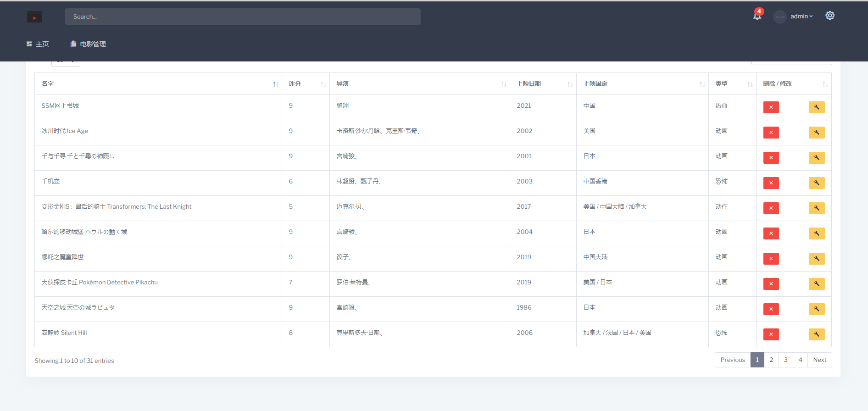Sort by 删除 / 修改 column
This screenshot has height=411, width=868.
point(794,84)
